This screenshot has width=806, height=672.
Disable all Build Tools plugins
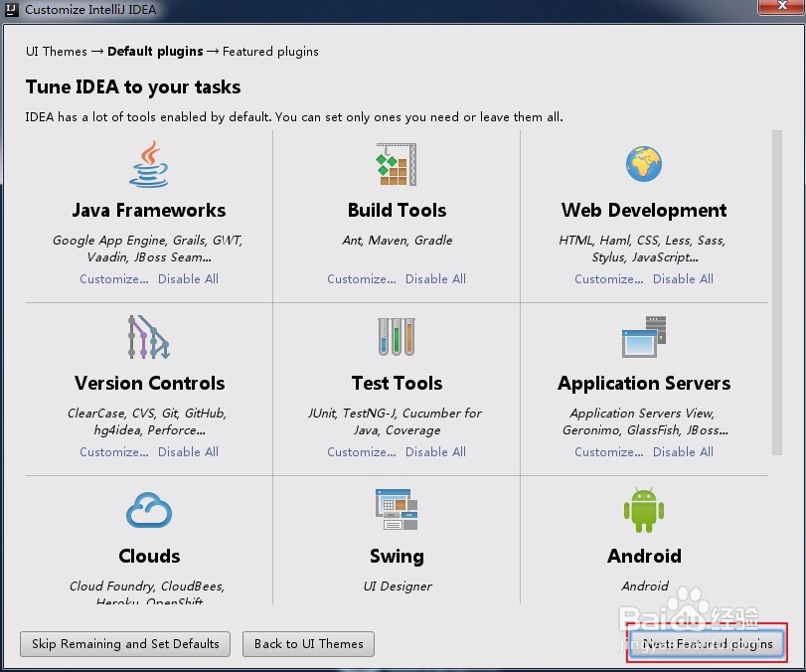click(435, 278)
